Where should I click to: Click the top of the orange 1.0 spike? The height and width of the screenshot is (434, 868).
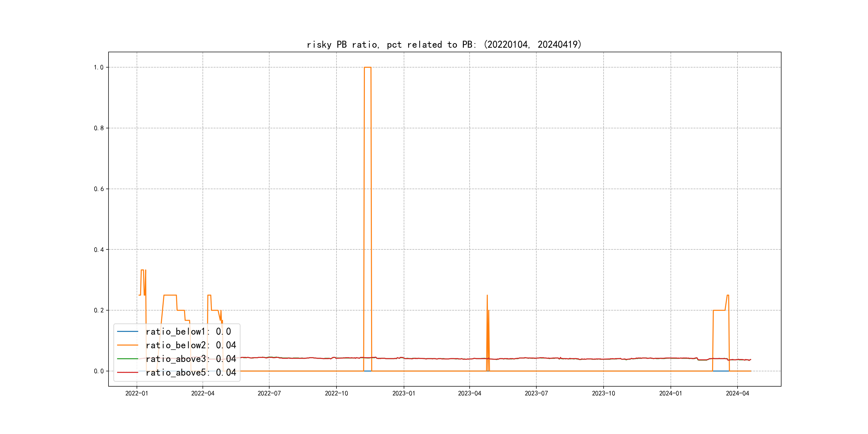368,68
